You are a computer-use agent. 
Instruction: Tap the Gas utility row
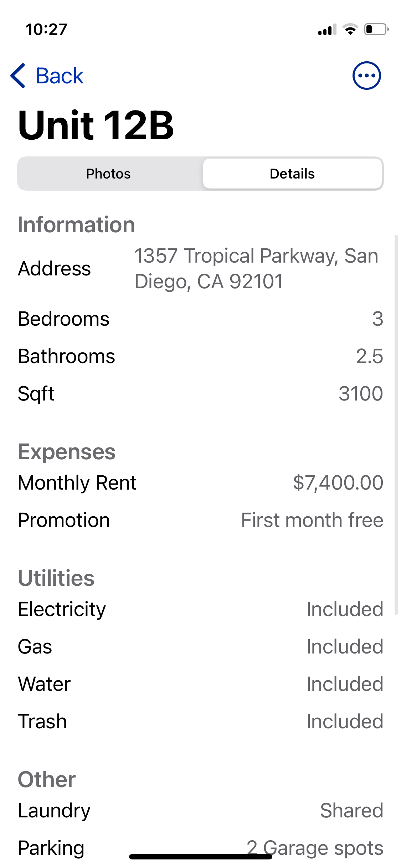(x=200, y=647)
